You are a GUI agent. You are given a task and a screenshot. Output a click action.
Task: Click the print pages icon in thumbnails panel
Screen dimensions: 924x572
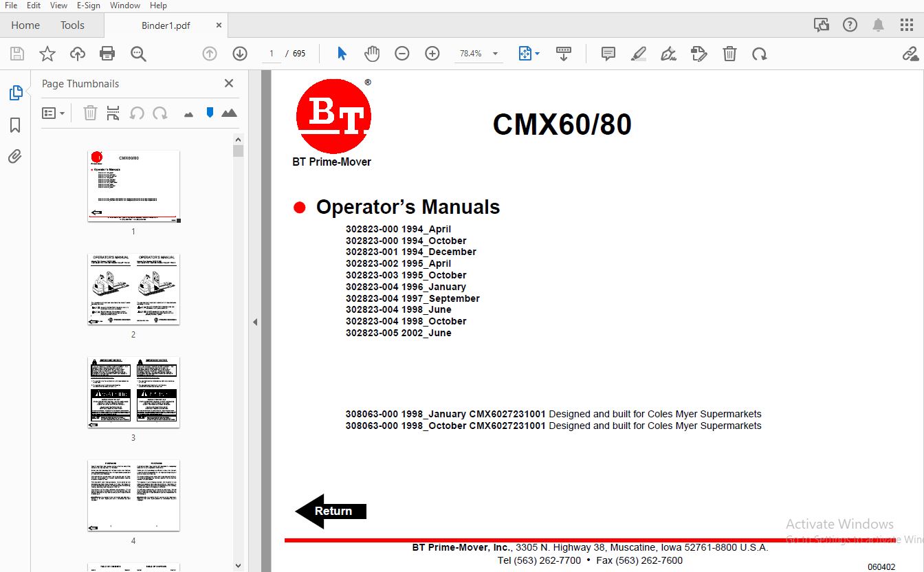[x=113, y=113]
